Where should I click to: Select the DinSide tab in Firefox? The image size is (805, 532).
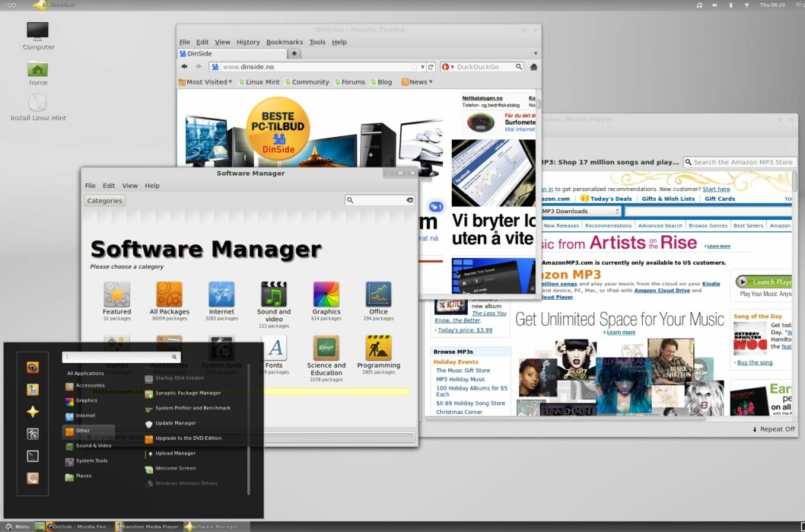coord(232,53)
